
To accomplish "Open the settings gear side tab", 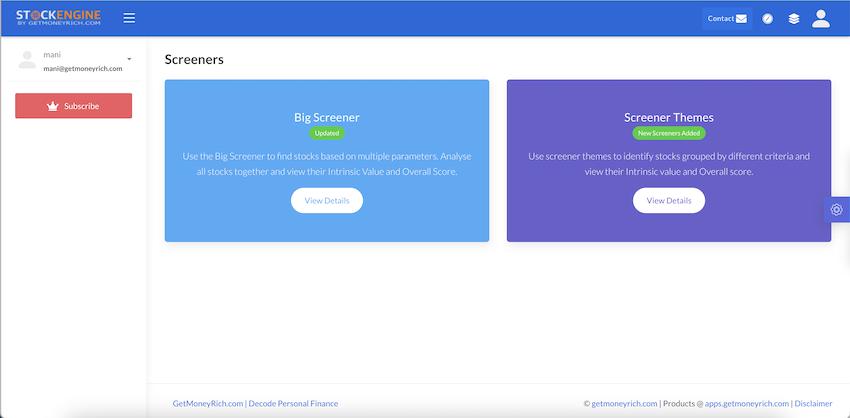I will tap(836, 210).
